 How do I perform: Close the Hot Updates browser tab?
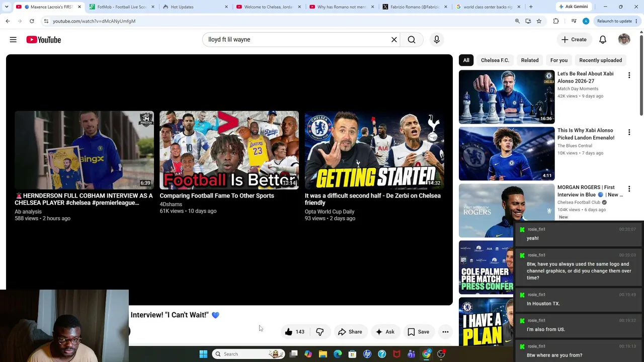[x=226, y=7]
